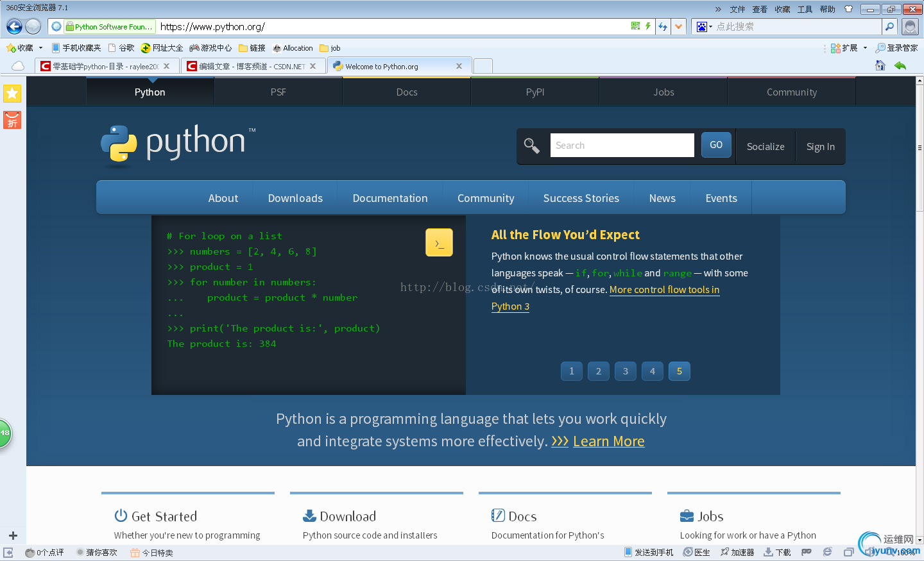Show slide 1 of the code carousel

tap(572, 371)
